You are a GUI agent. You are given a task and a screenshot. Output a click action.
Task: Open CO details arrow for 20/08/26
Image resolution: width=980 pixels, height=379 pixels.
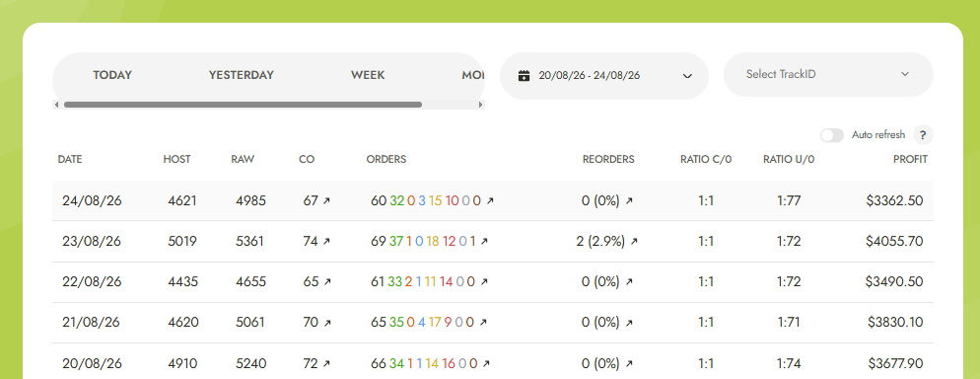(x=326, y=363)
